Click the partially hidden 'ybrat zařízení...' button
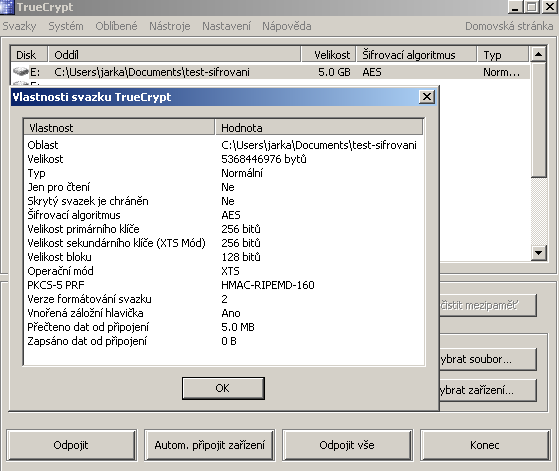The width and height of the screenshot is (559, 471). tap(488, 390)
